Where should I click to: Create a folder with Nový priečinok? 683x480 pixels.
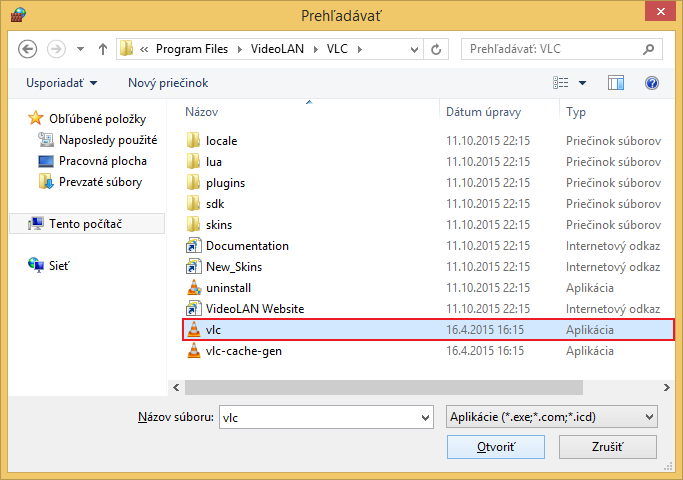point(168,83)
